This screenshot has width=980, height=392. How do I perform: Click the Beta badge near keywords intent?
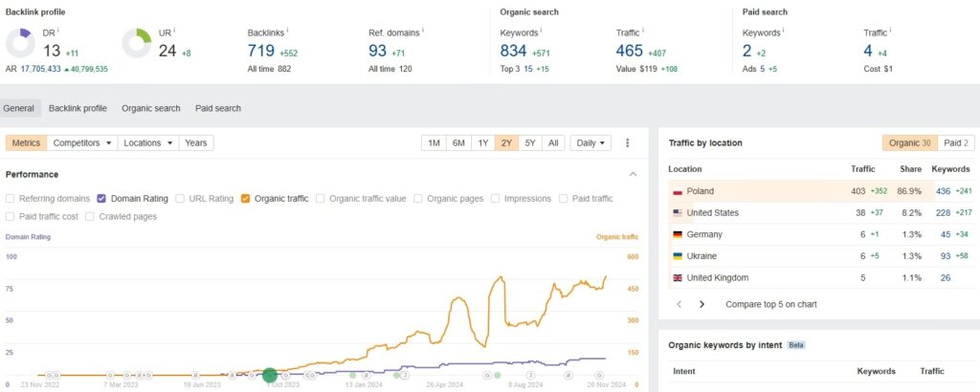(x=795, y=345)
